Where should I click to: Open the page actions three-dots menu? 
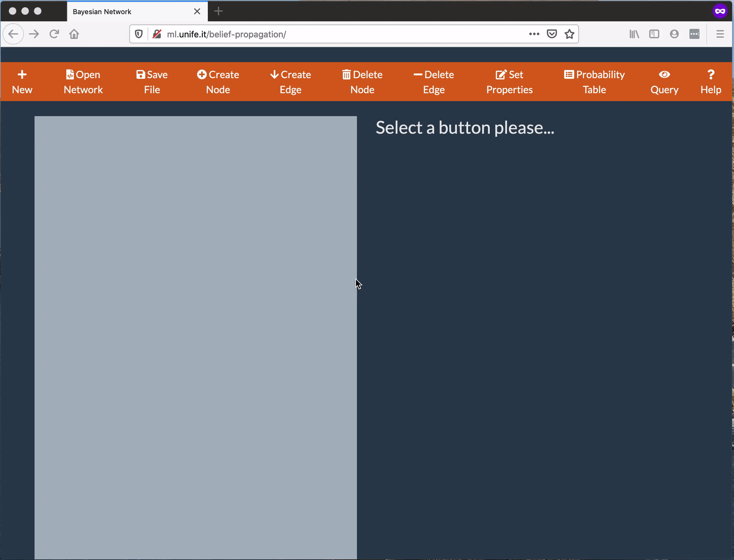pyautogui.click(x=534, y=34)
